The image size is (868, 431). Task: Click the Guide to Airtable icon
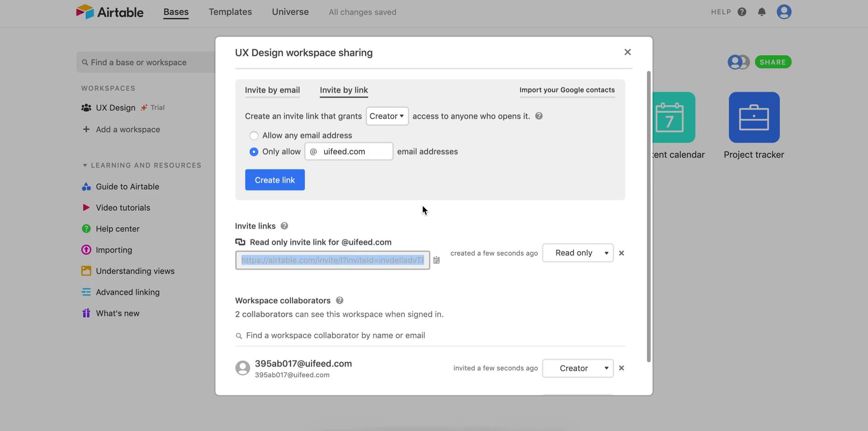[x=86, y=187]
